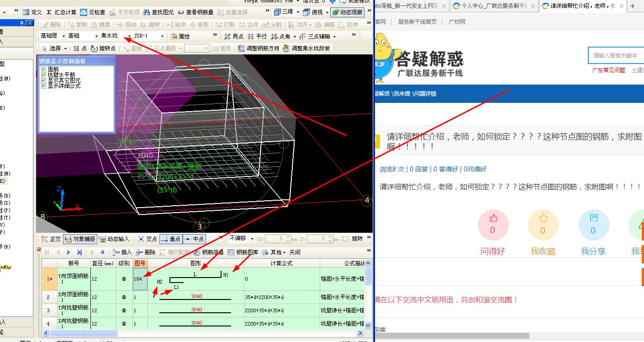Click 广材网 link in browser

coord(457,21)
